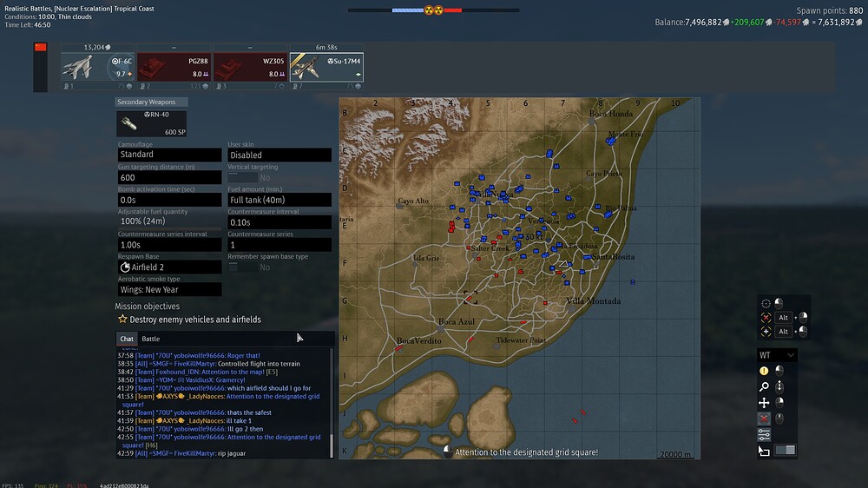Open Countermeasure series 1 dropdown

click(279, 244)
